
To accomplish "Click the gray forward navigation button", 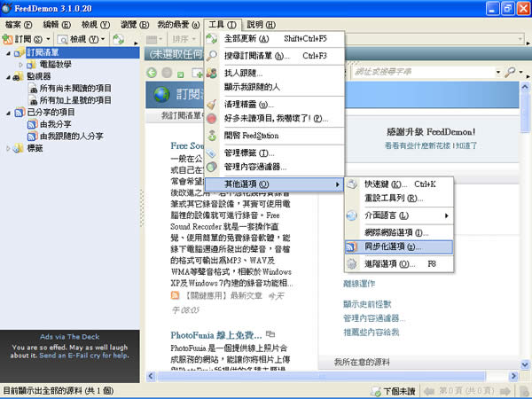I will 167,73.
